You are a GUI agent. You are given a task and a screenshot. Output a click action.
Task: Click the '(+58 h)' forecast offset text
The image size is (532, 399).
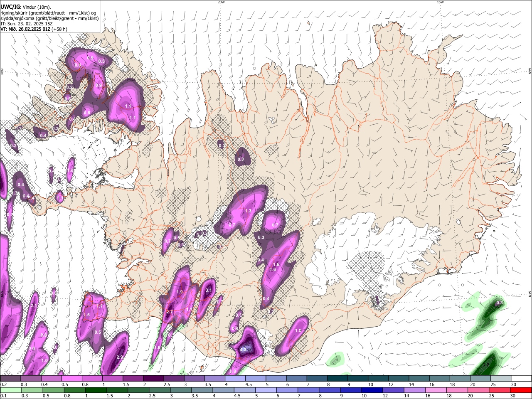tap(60, 29)
